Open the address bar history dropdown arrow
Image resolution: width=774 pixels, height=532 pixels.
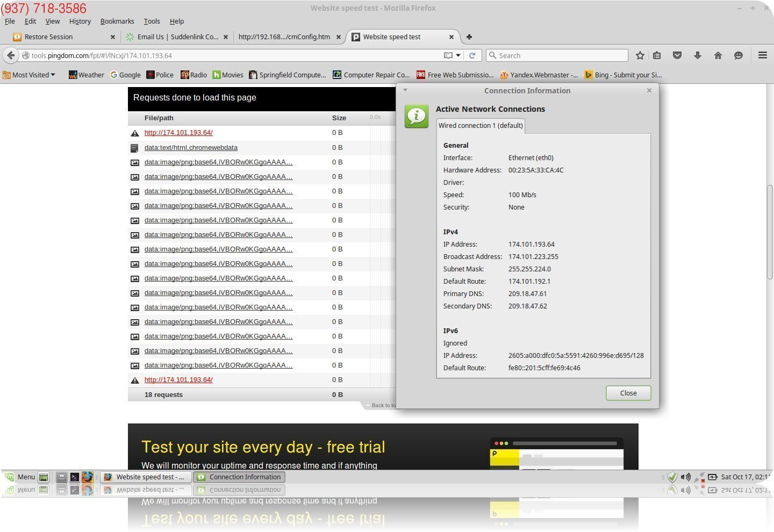click(x=458, y=55)
